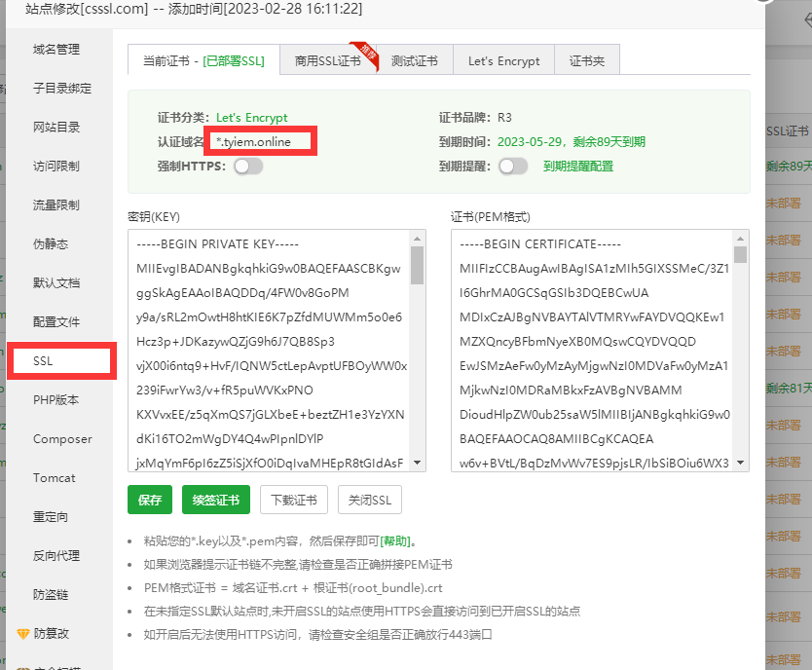Click the PEM box scrollbar thumb
Screen dimensions: 812x670
[x=741, y=255]
